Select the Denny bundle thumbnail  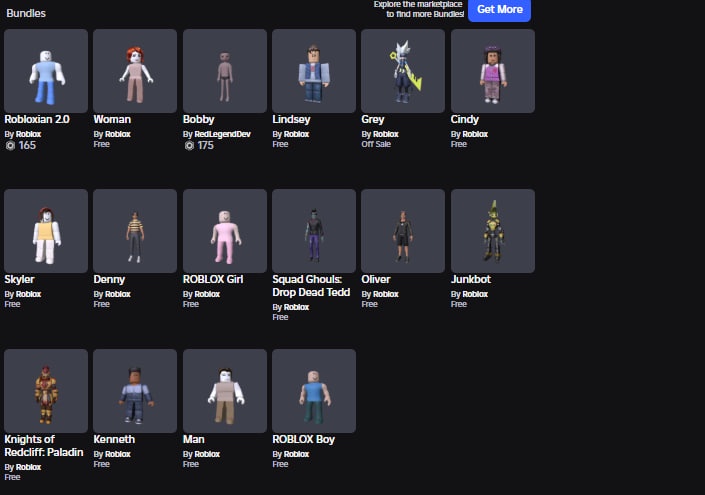pos(135,231)
